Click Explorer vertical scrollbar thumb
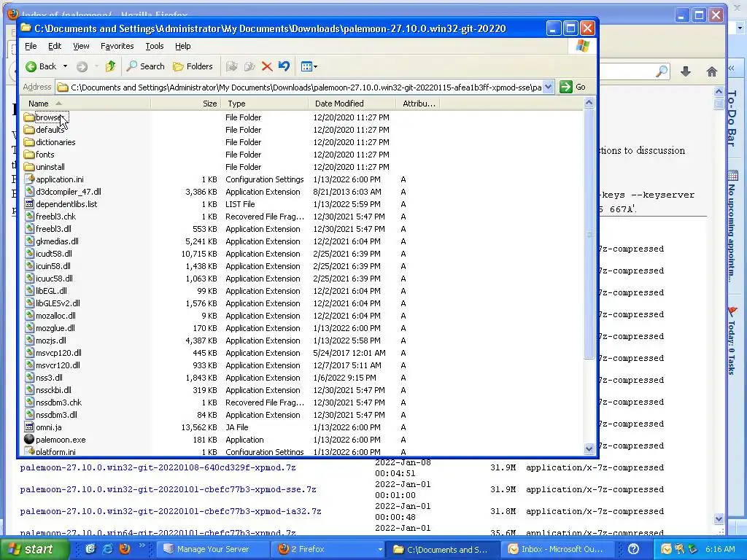 point(589,234)
